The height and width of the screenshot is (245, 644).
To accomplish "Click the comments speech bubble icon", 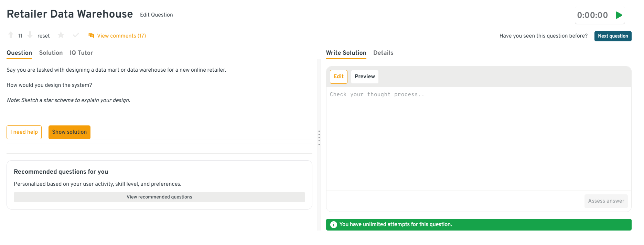I will pyautogui.click(x=91, y=36).
